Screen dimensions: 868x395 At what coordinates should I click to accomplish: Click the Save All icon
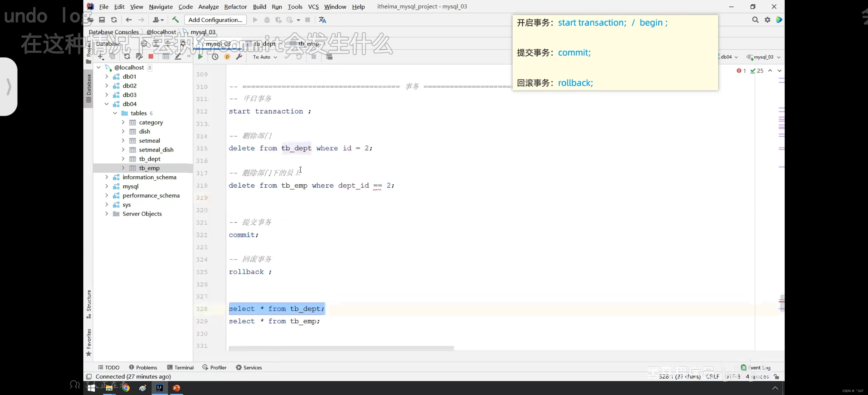(x=102, y=20)
